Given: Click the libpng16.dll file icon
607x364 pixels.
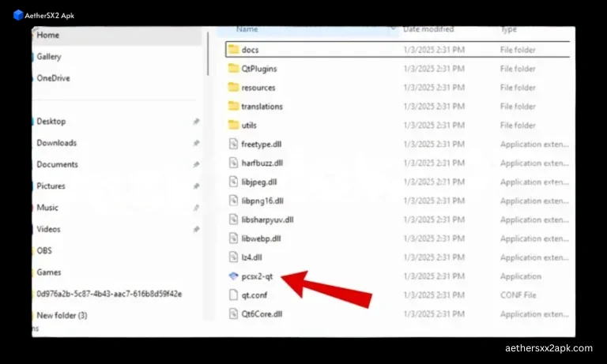Looking at the screenshot, I should 233,201.
